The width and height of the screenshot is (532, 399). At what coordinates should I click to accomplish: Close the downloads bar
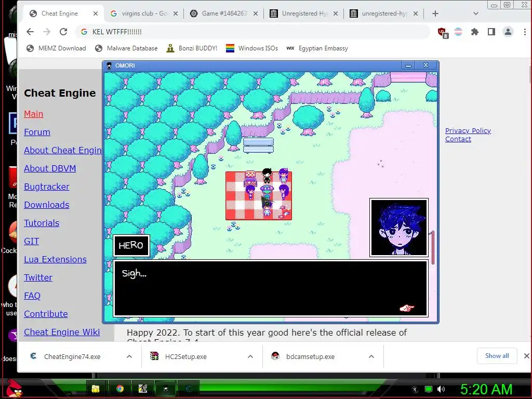click(x=526, y=356)
